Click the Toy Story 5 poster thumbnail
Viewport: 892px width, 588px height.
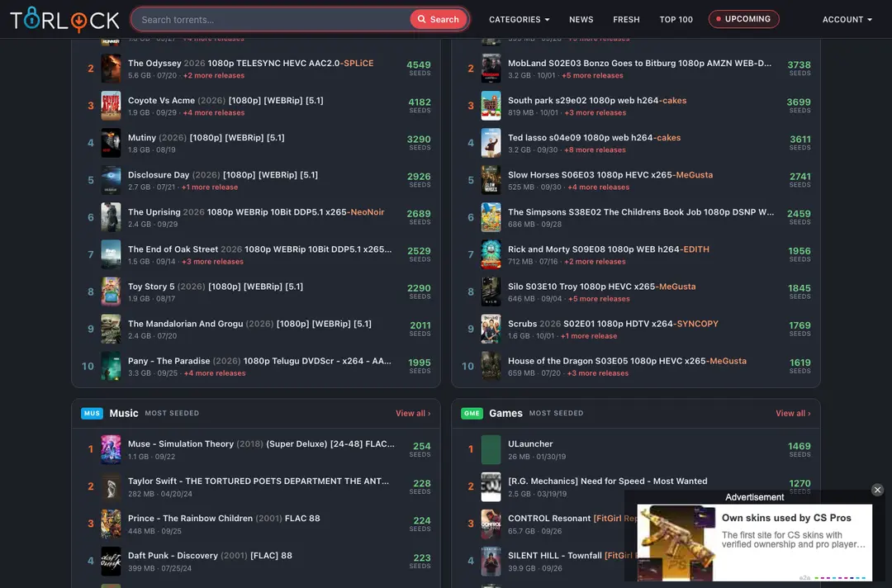point(111,292)
